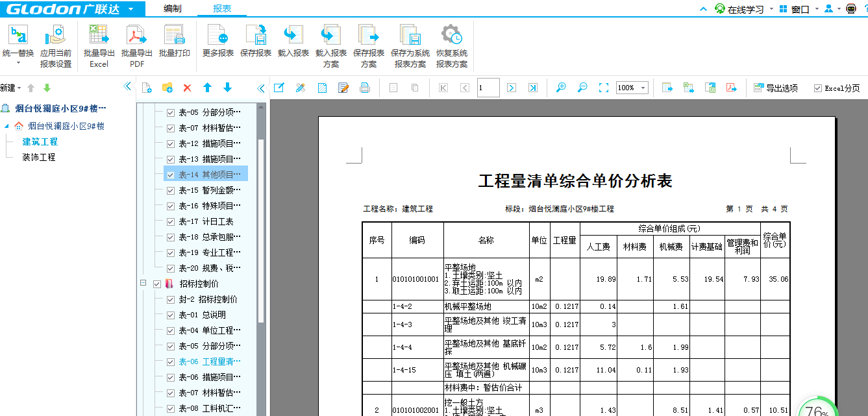This screenshot has height=416, width=868.
Task: Click the red delete X icon
Action: click(187, 88)
